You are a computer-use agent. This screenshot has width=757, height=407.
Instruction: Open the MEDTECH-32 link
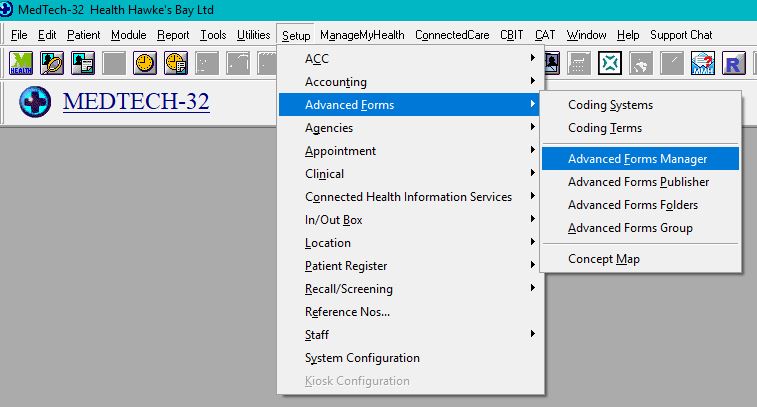tap(136, 101)
